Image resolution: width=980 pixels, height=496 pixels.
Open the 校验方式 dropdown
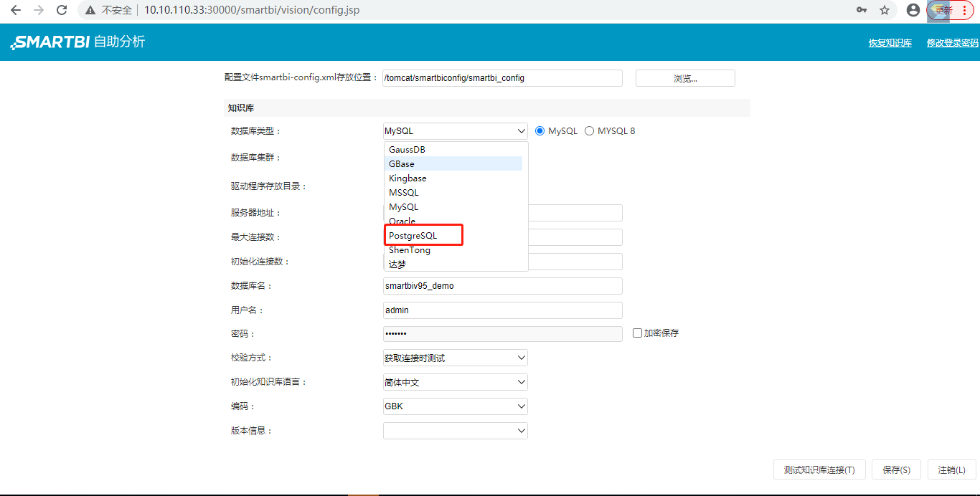456,358
